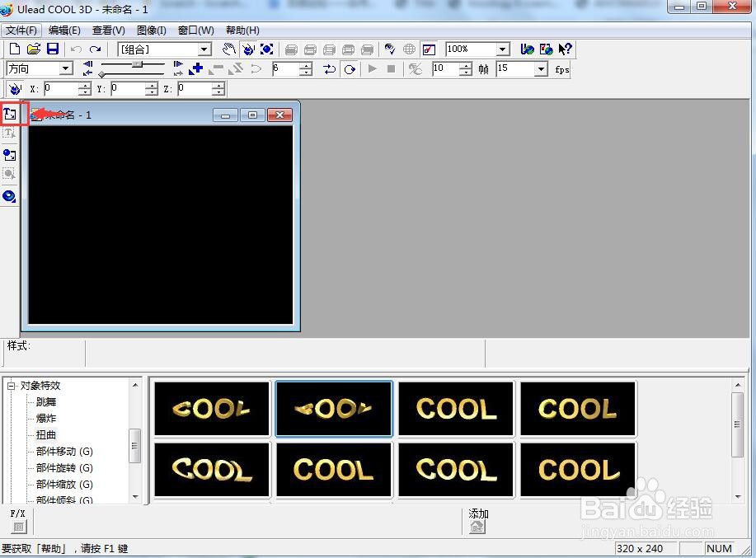The image size is (756, 558).
Task: Select the Resize Object tool
Action: pyautogui.click(x=266, y=49)
